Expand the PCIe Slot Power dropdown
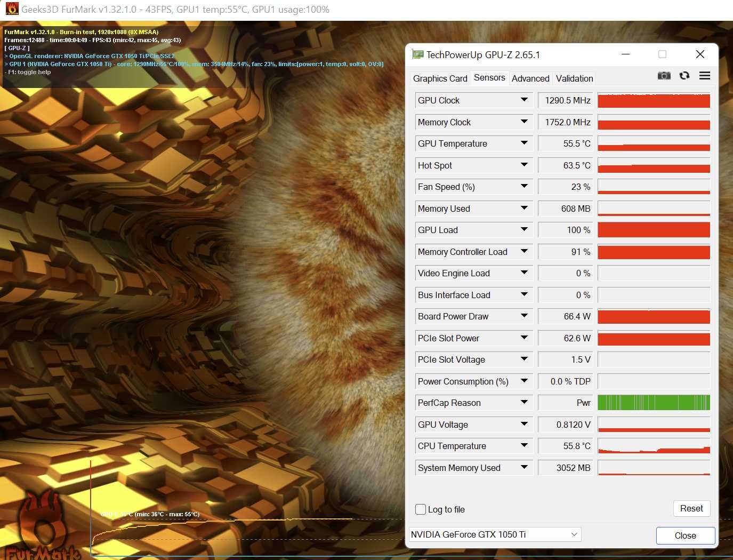Image resolution: width=733 pixels, height=560 pixels. (525, 338)
